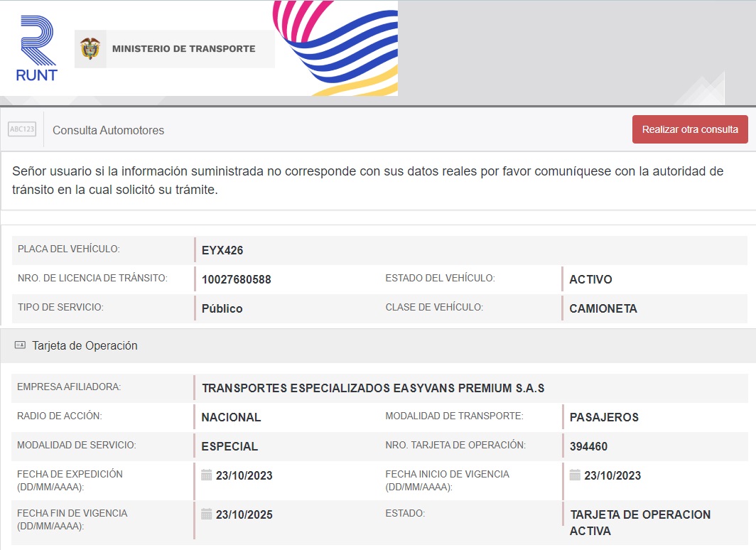Image resolution: width=756 pixels, height=550 pixels.
Task: Click the ACTIVO vehicle status value
Action: coord(590,279)
